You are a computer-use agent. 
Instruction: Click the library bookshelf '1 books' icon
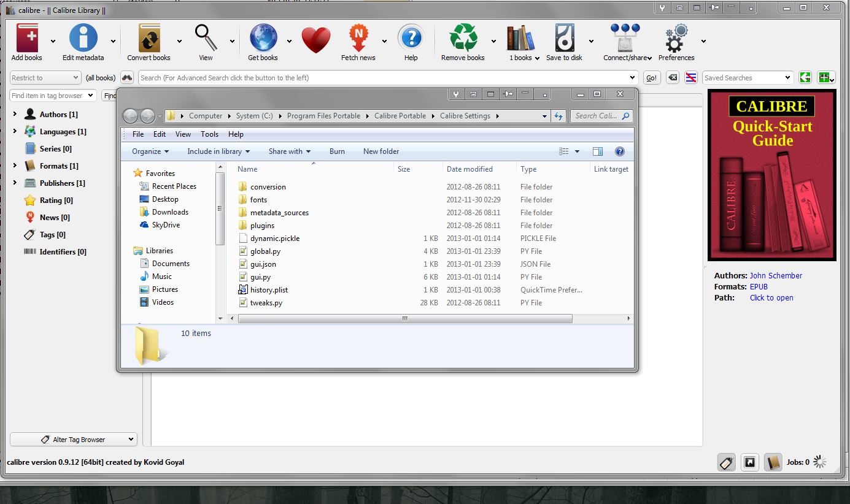click(x=521, y=38)
